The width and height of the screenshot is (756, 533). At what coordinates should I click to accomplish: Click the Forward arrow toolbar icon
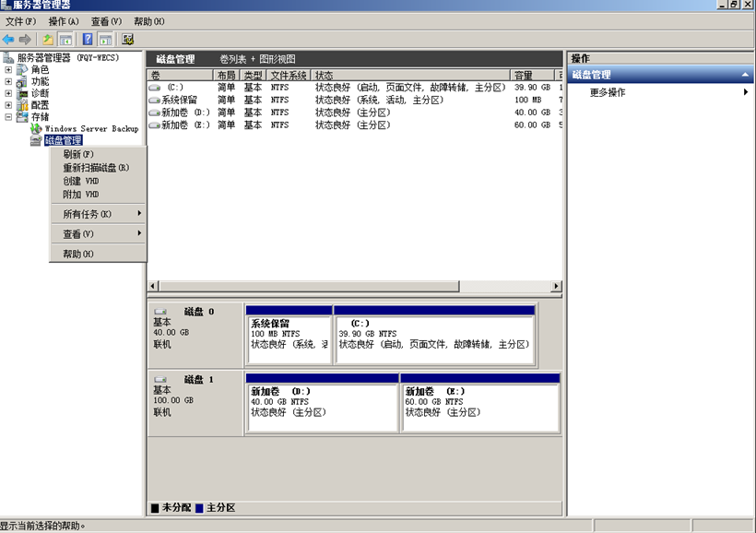25,40
